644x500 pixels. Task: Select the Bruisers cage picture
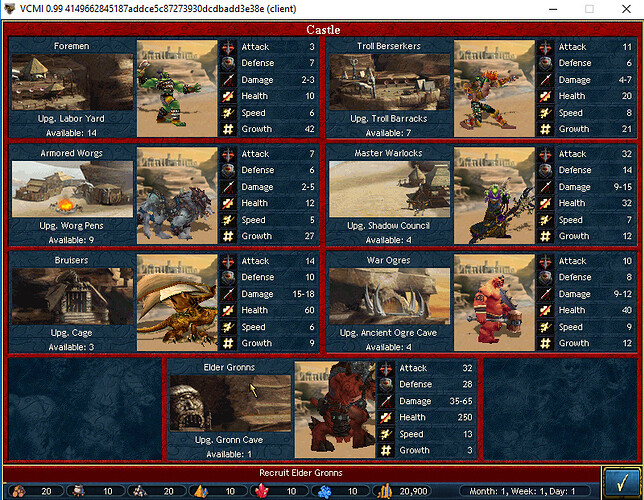(x=72, y=296)
